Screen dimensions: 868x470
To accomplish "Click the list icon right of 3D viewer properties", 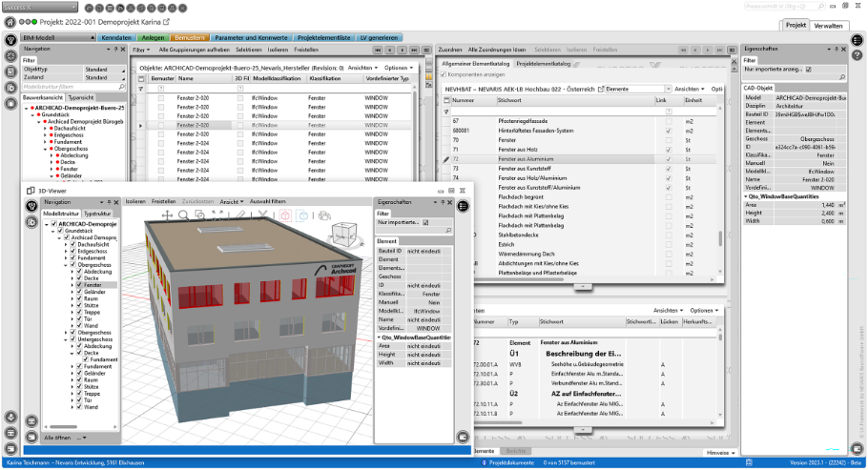I will coord(463,207).
